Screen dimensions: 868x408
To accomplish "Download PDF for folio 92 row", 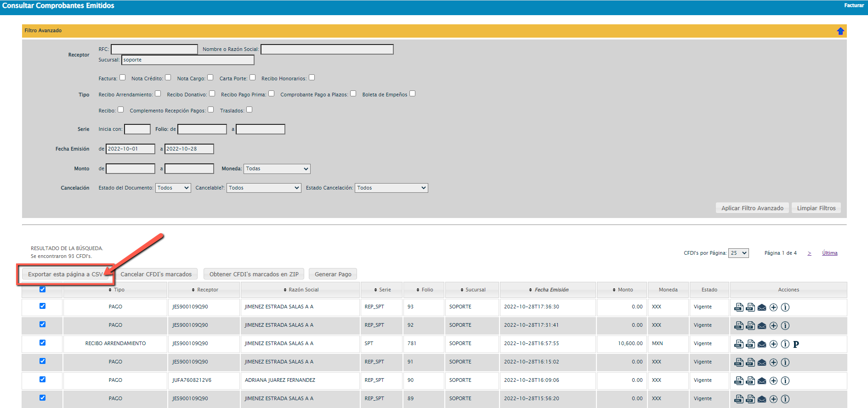I will pyautogui.click(x=750, y=325).
